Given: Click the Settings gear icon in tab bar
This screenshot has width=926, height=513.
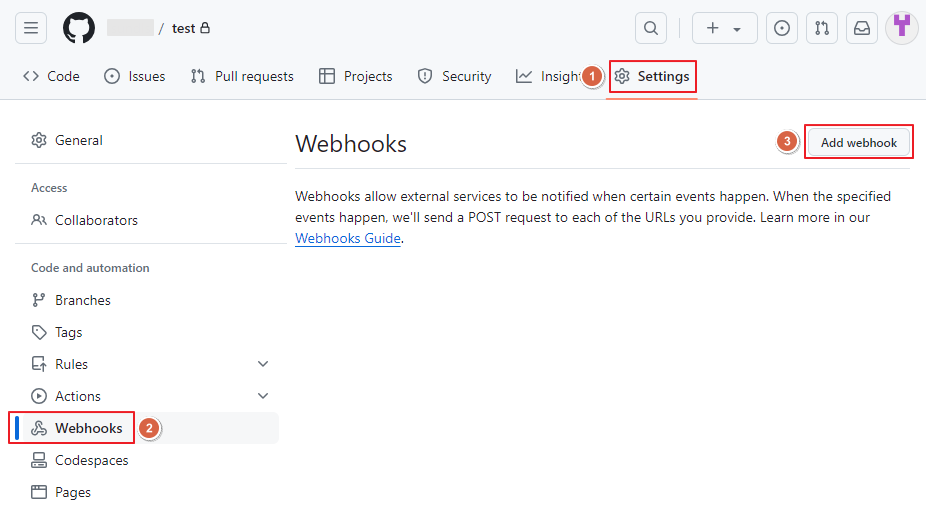Looking at the screenshot, I should click(x=622, y=76).
